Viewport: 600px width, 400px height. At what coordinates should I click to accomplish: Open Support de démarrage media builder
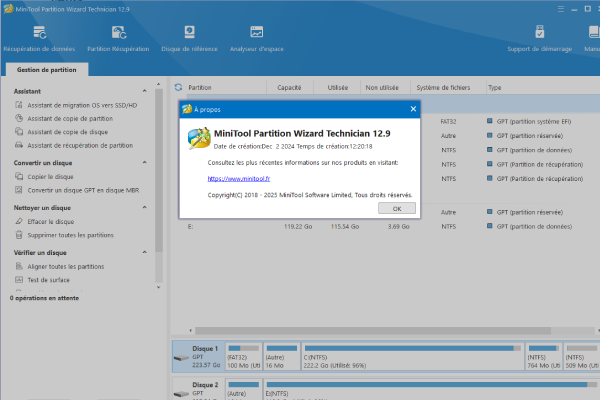[x=540, y=38]
